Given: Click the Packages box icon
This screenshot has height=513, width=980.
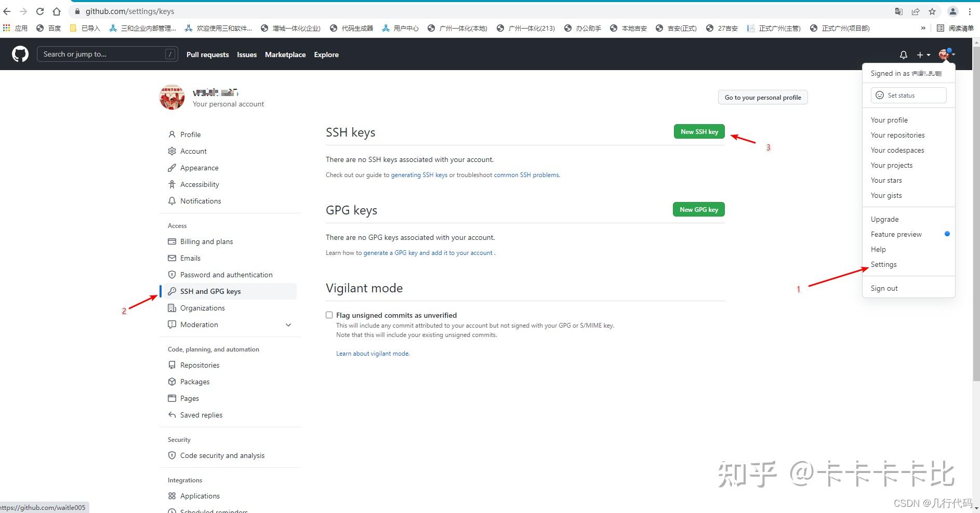Looking at the screenshot, I should point(172,382).
